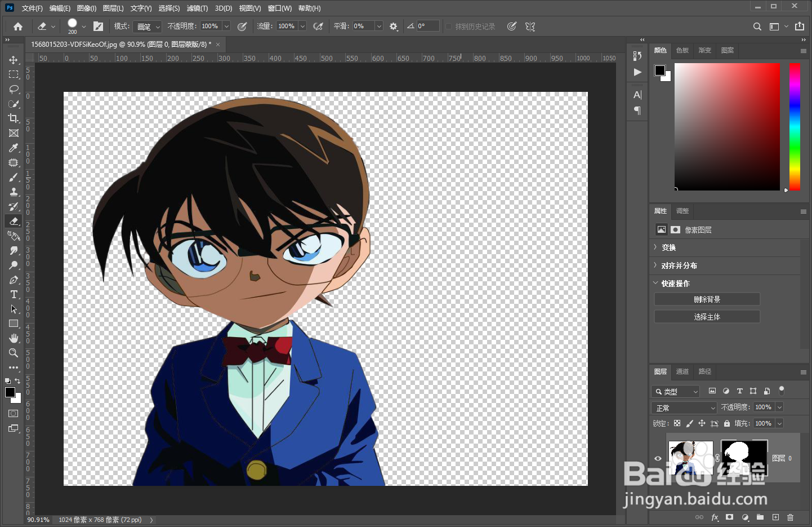Open the 文件(F) menu
Viewport: 812px width, 527px height.
coord(32,8)
